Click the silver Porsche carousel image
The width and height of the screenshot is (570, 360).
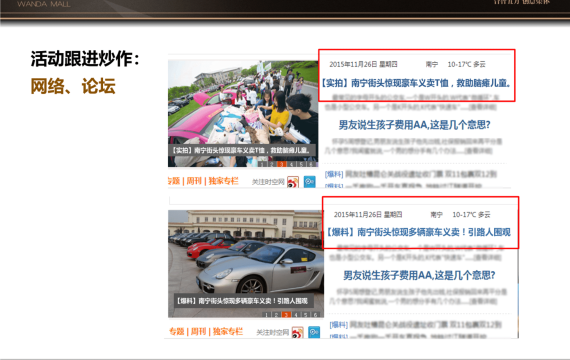point(246,264)
